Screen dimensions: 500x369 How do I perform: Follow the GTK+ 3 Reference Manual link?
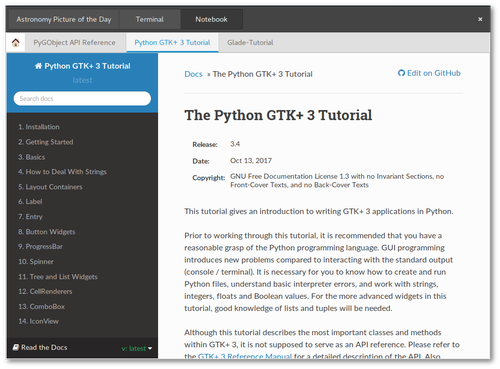(245, 356)
